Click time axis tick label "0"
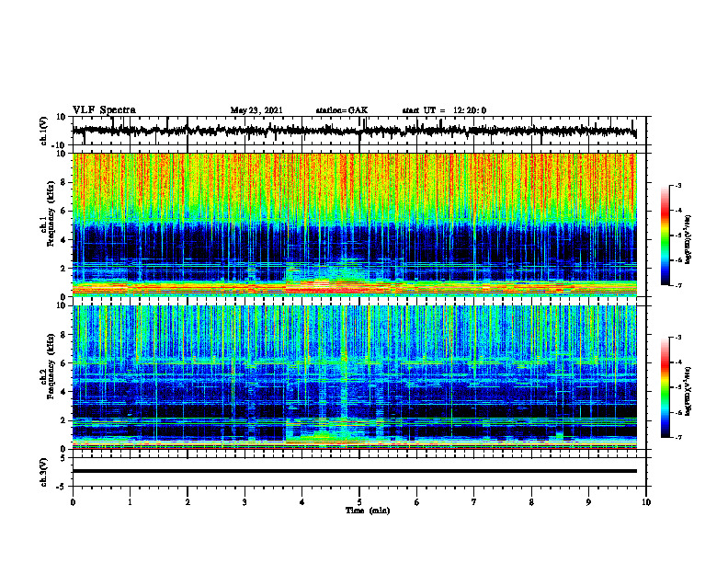The height and width of the screenshot is (563, 728). (73, 502)
